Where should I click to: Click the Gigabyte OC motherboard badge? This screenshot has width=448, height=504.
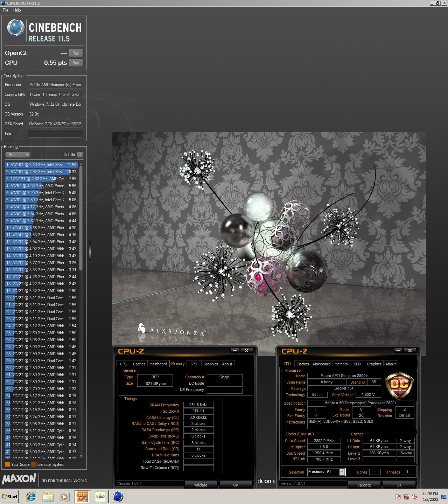pos(399,385)
